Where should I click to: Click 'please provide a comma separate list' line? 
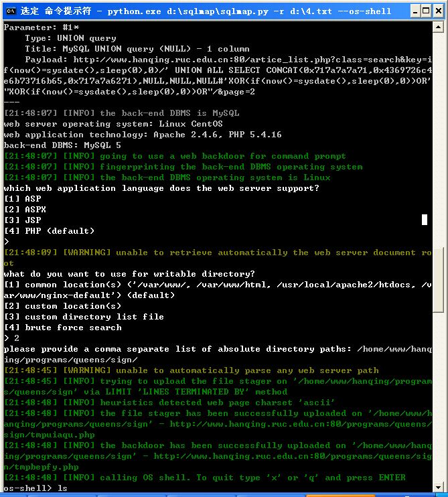pyautogui.click(x=218, y=349)
